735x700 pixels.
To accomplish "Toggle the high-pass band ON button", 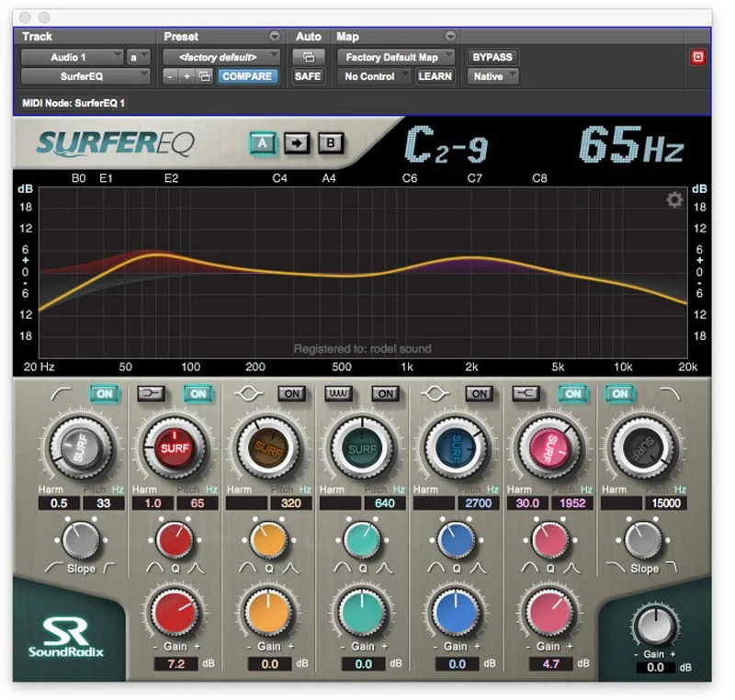I will click(104, 393).
